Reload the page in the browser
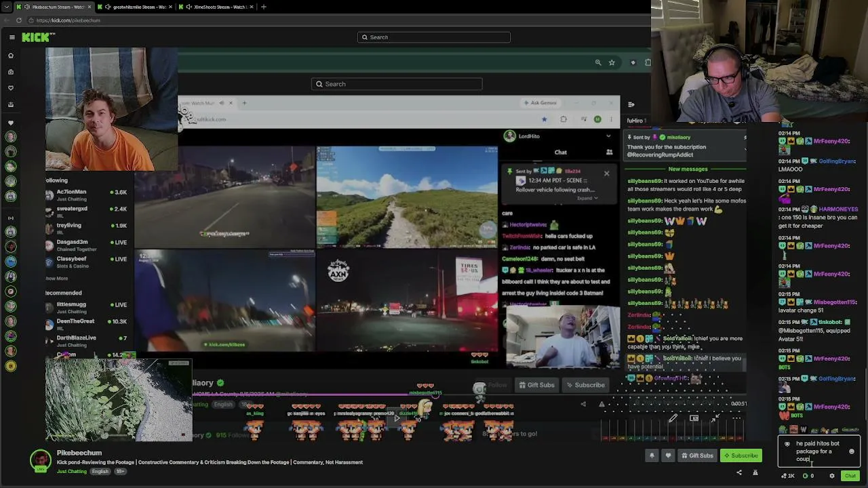This screenshot has width=868, height=488. click(x=19, y=20)
